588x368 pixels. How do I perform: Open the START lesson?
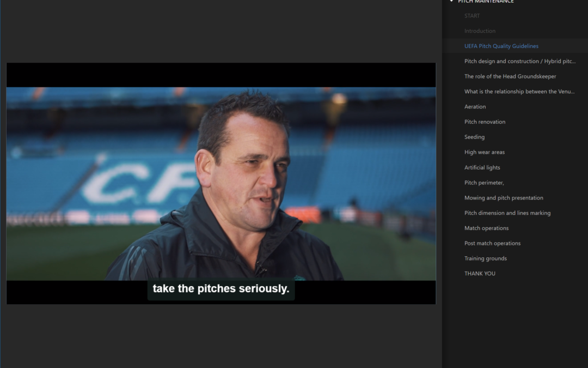click(472, 16)
